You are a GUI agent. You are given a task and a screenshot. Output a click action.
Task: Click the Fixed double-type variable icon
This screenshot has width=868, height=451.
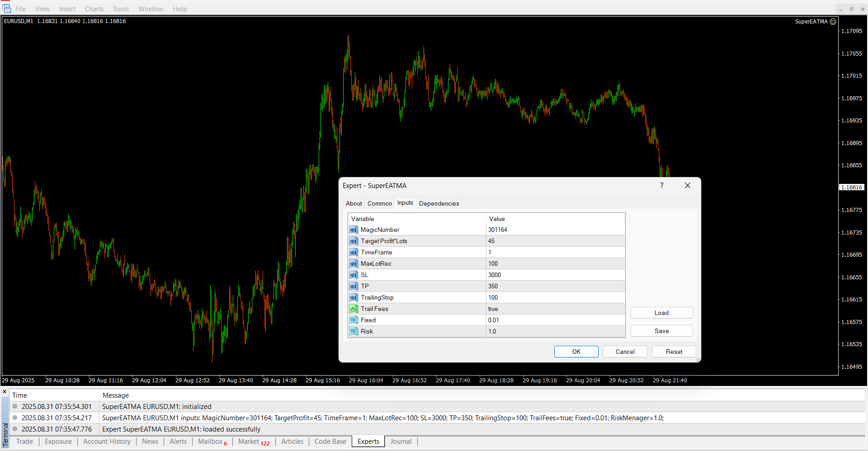(353, 320)
